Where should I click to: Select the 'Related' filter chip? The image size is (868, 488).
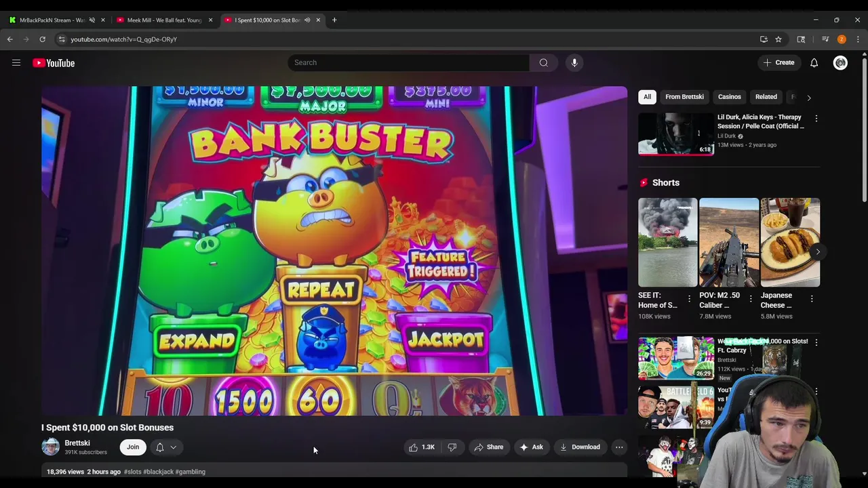pyautogui.click(x=766, y=97)
